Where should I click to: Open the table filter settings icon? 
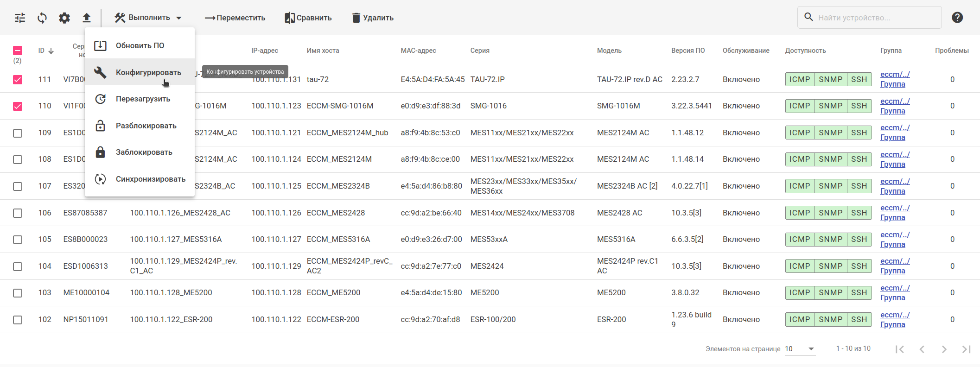click(x=20, y=18)
